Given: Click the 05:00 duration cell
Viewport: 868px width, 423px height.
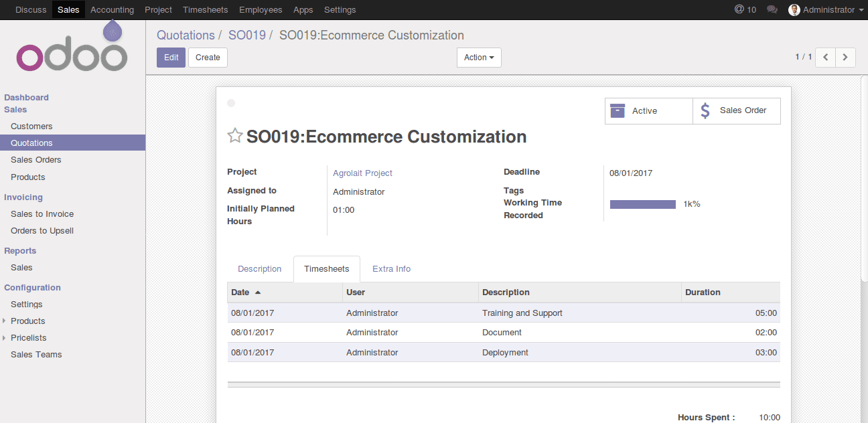Looking at the screenshot, I should point(766,313).
